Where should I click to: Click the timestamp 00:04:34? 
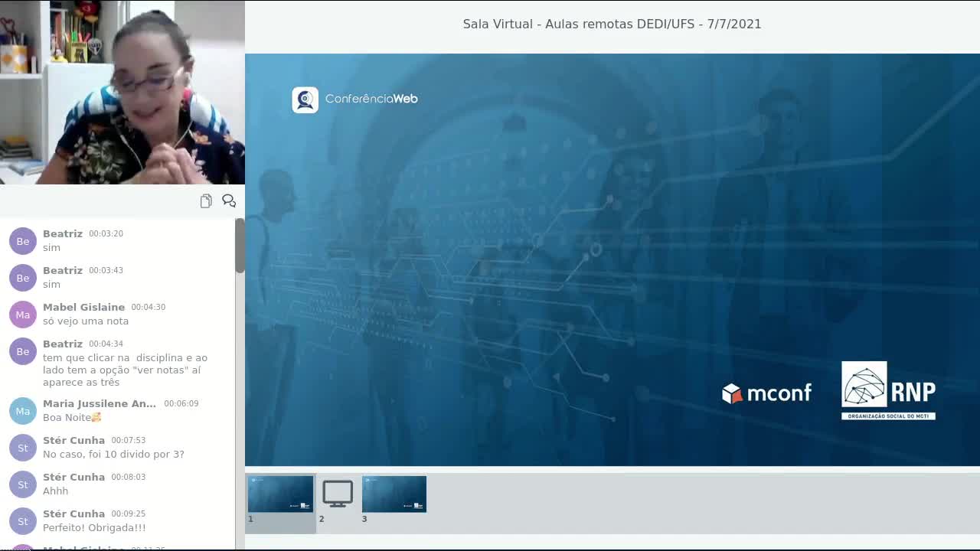point(106,344)
